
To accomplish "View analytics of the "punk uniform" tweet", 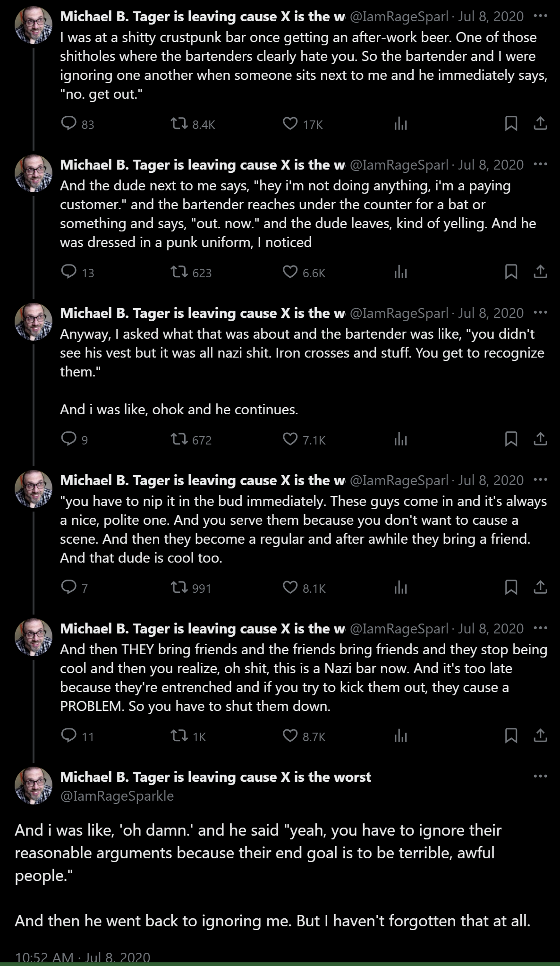I will pyautogui.click(x=400, y=272).
